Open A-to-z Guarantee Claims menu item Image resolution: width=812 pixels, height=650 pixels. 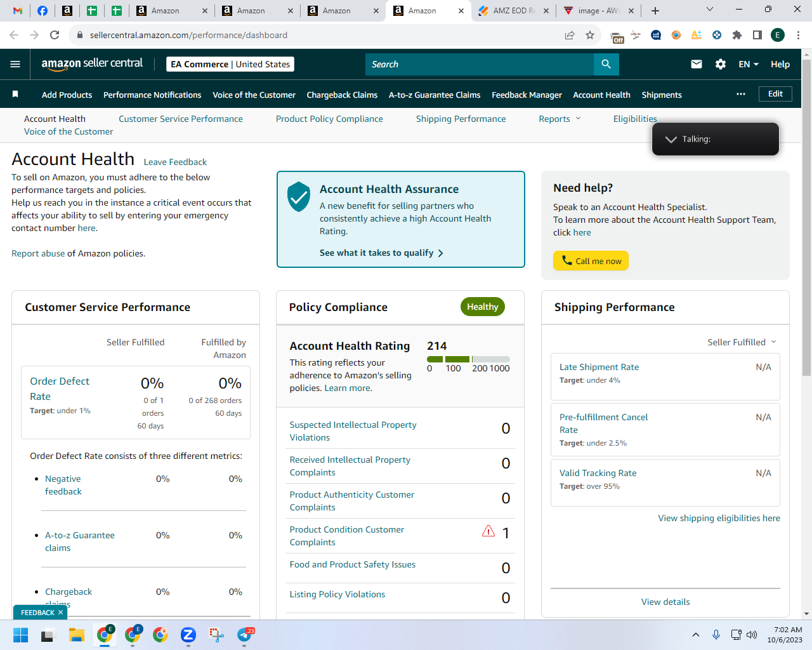coord(435,95)
